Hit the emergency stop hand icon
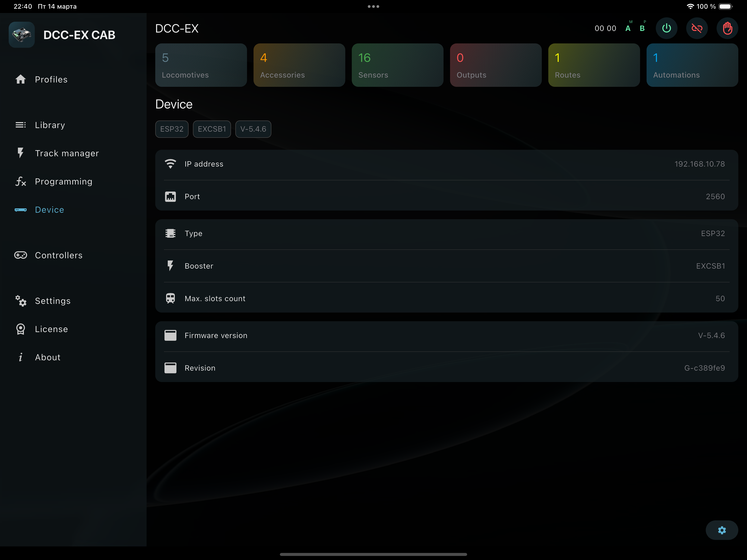The height and width of the screenshot is (560, 747). [727, 28]
